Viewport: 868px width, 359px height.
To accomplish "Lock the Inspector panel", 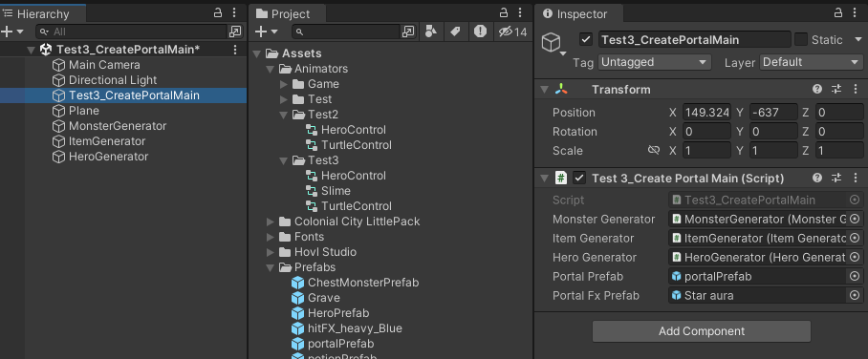I will [x=838, y=12].
